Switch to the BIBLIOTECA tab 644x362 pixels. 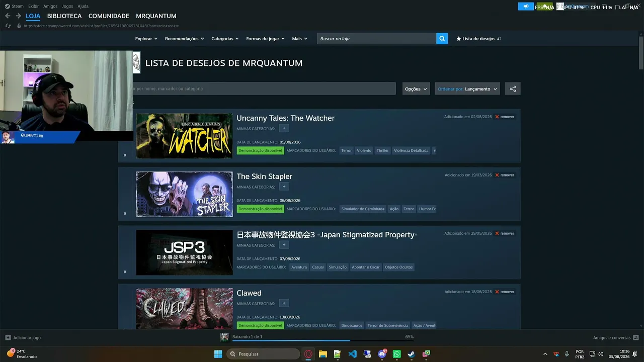pyautogui.click(x=64, y=16)
